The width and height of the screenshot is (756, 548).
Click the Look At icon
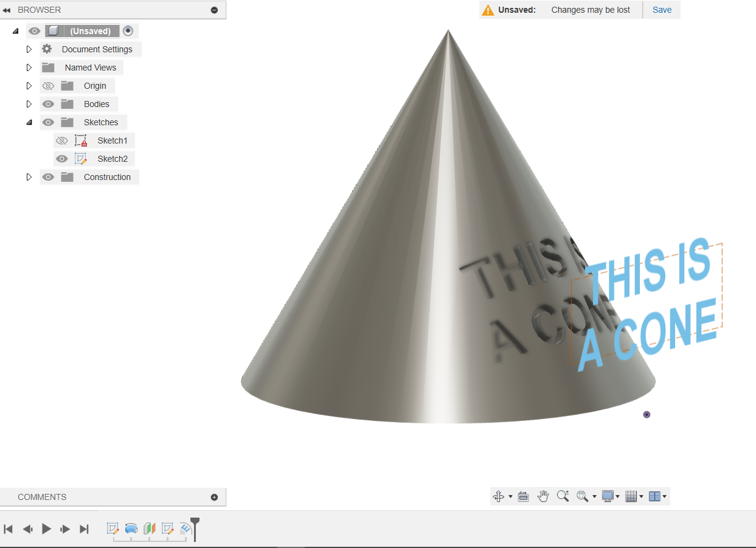pos(523,496)
